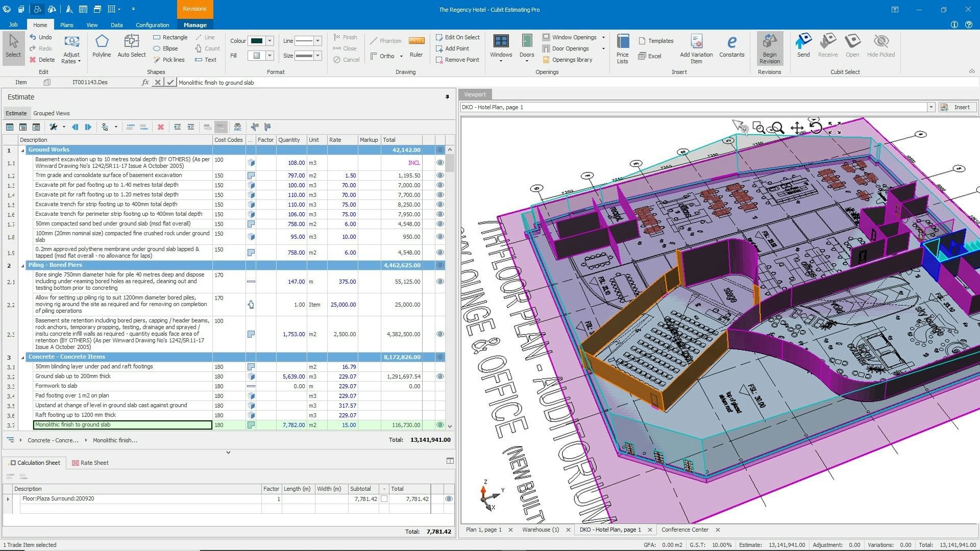Toggle visibility eye icon for row 1.3

440,185
